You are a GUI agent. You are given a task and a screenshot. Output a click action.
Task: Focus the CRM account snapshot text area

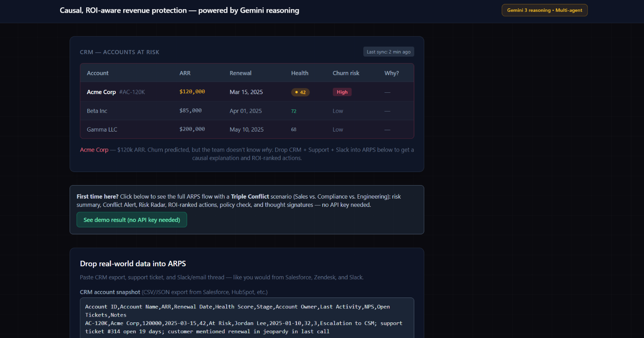click(x=247, y=318)
